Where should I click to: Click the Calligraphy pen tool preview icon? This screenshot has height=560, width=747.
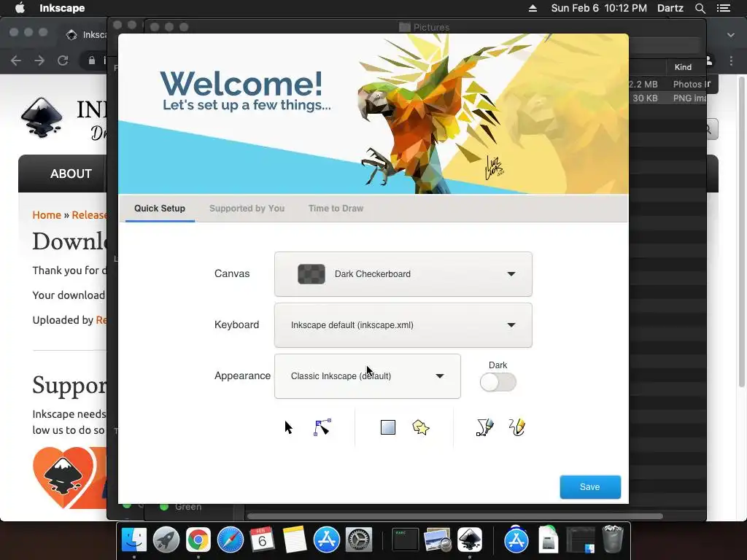click(x=484, y=427)
